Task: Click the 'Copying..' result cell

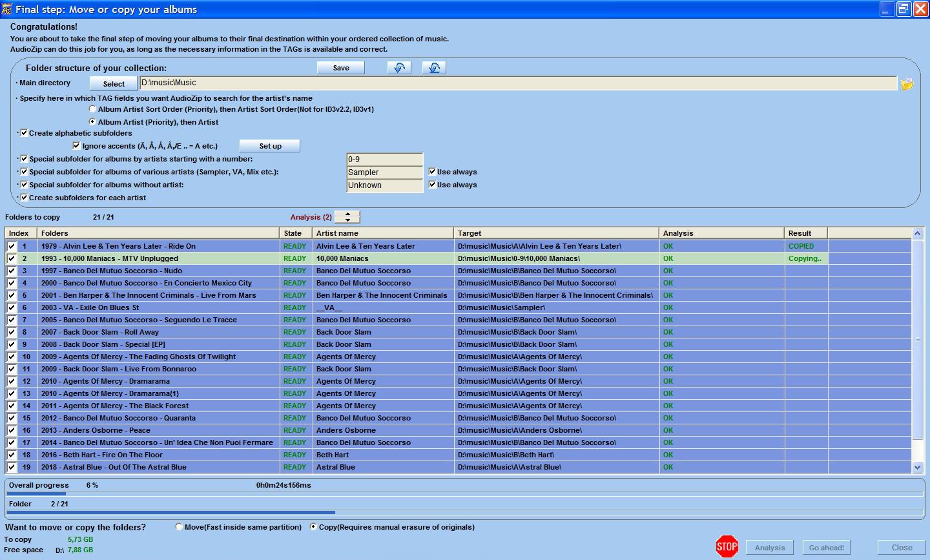Action: pos(805,258)
